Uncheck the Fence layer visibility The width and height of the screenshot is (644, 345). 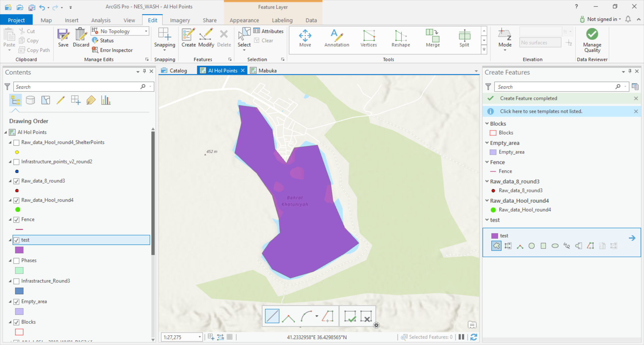[16, 220]
